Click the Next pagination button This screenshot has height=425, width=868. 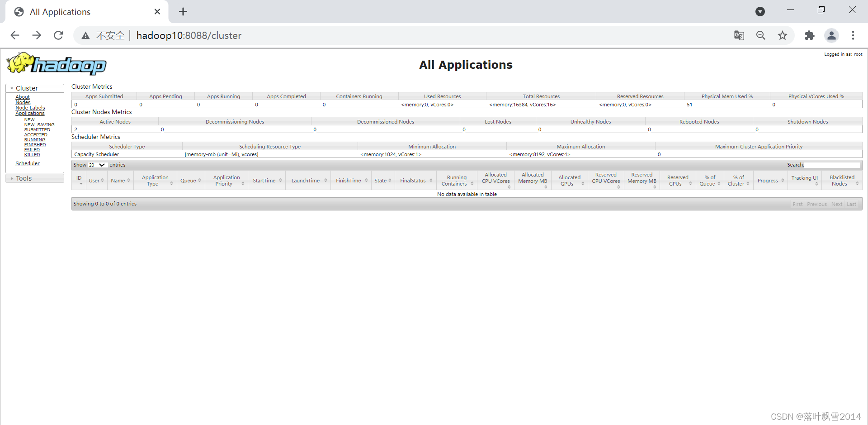837,204
